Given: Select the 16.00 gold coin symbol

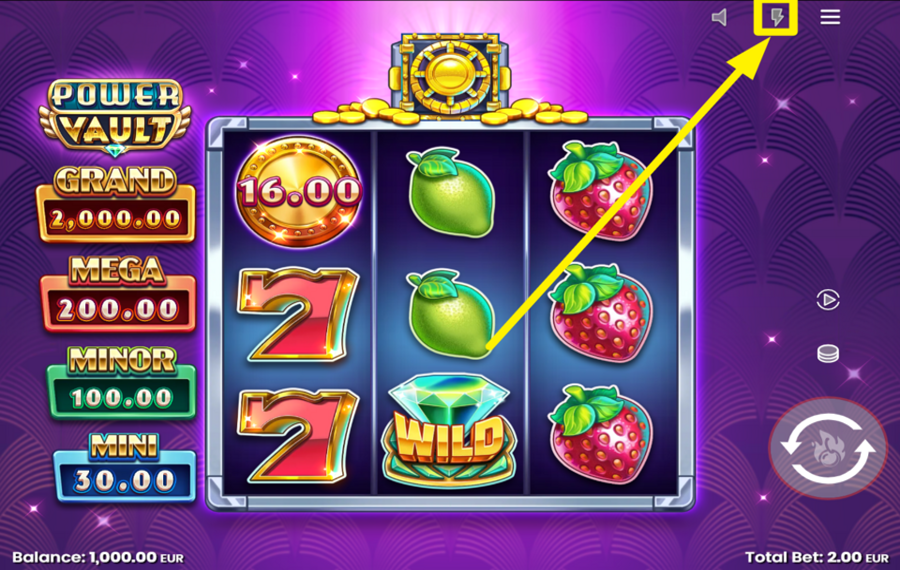Looking at the screenshot, I should (299, 191).
